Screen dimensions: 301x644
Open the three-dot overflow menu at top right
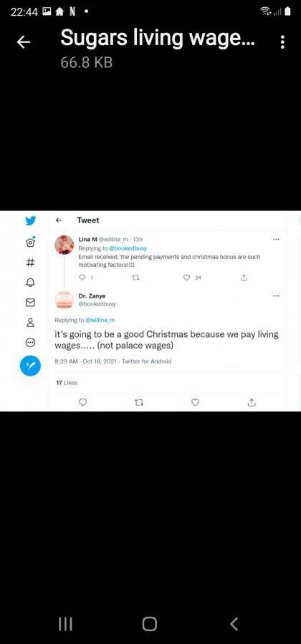pyautogui.click(x=282, y=42)
